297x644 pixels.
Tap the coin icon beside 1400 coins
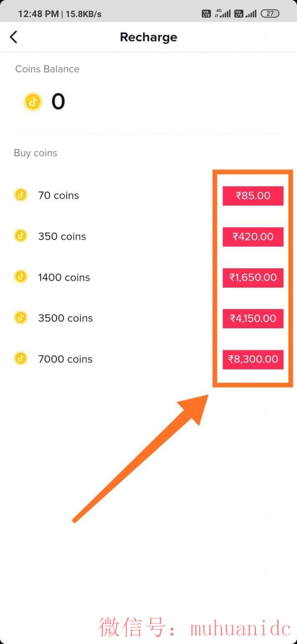pos(21,277)
